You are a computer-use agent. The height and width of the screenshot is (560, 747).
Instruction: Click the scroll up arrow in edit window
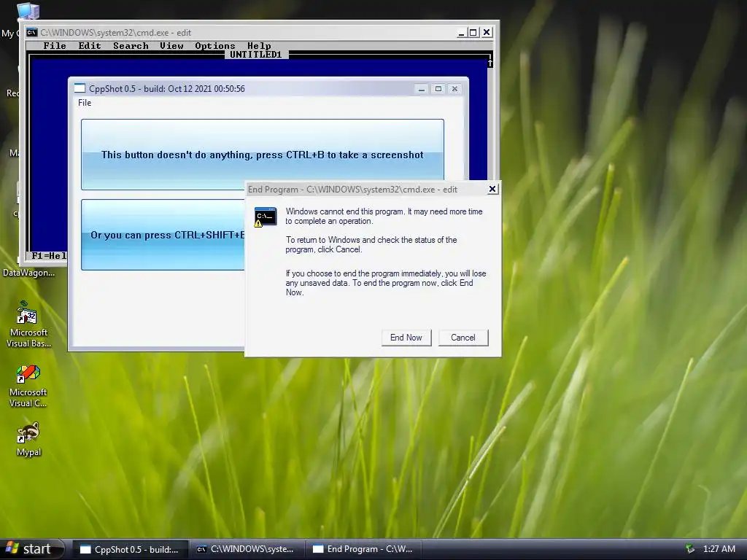pyautogui.click(x=489, y=63)
